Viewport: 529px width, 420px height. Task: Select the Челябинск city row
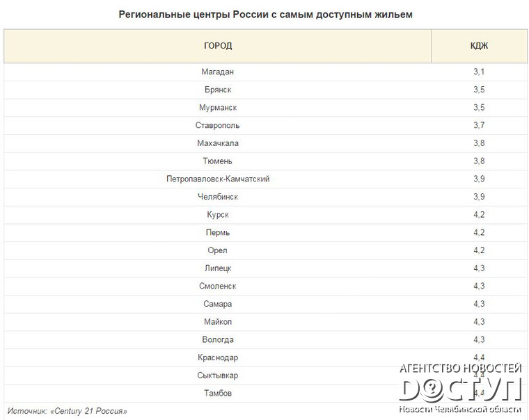[x=218, y=197]
